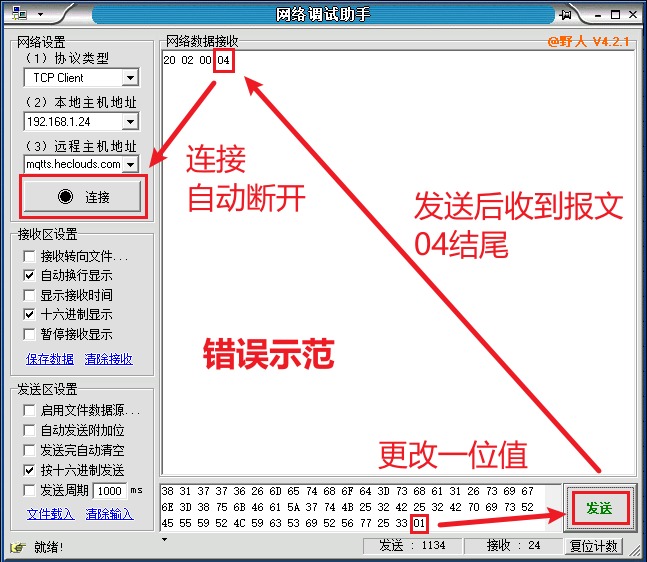This screenshot has height=562, width=647.
Task: Open the protocol type TCP Client dropdown
Action: click(130, 78)
